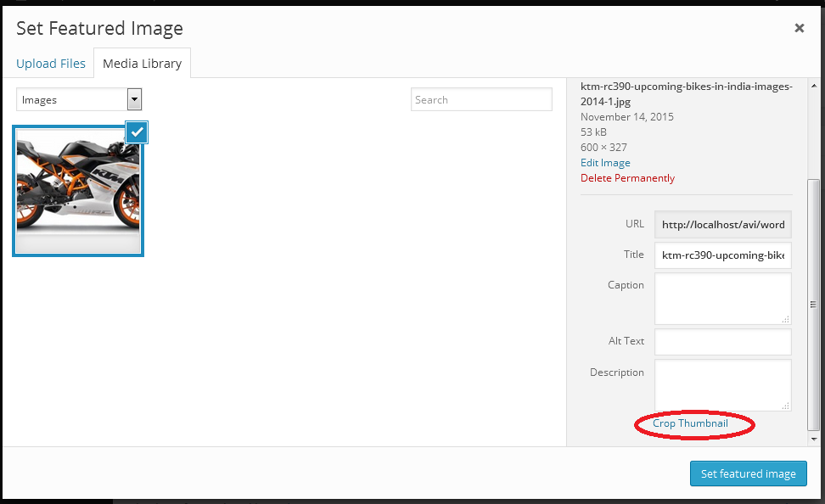Viewport: 825px width, 504px height.
Task: Click the 53 kB file size text
Action: click(593, 132)
